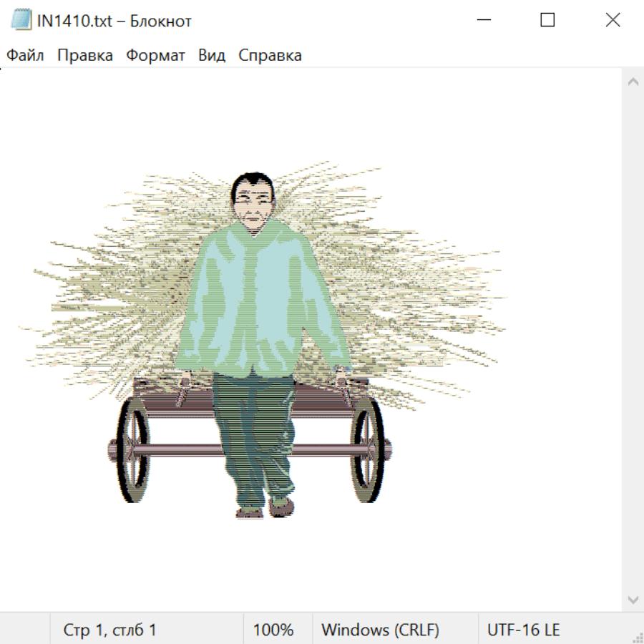
Task: Click the Windows (CRLF) status field
Action: [x=380, y=630]
